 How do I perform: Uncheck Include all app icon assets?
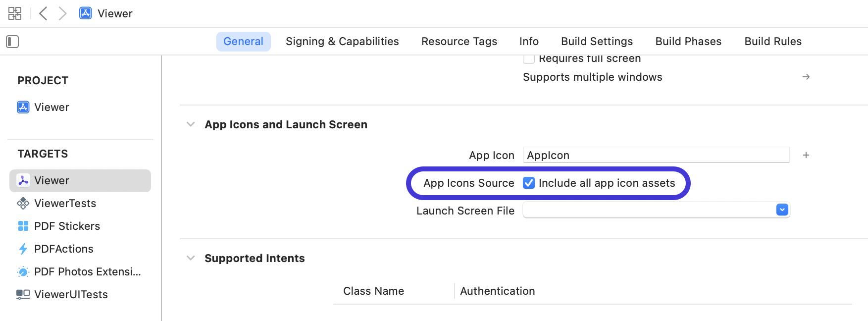[x=529, y=183]
